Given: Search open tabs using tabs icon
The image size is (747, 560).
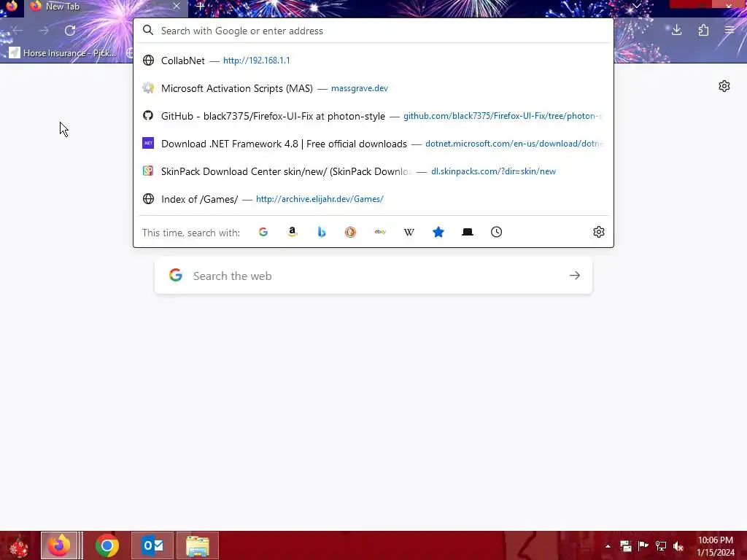Looking at the screenshot, I should pyautogui.click(x=468, y=232).
